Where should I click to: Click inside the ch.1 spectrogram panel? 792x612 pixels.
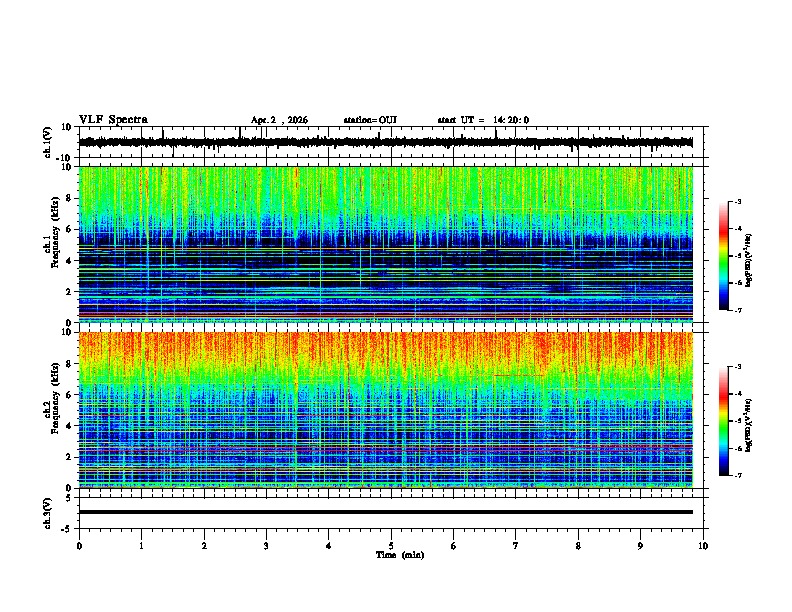386,244
